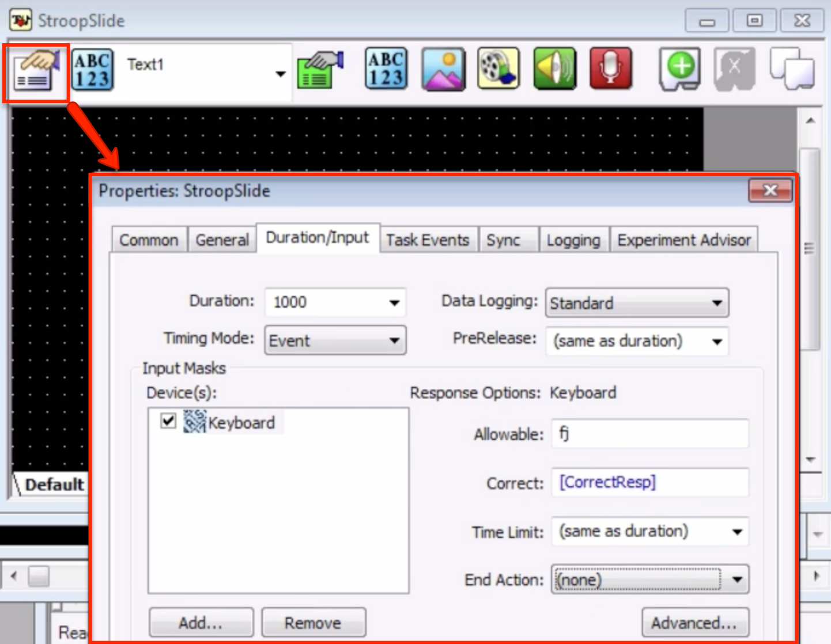831x644 pixels.
Task: Click the Allowable input field
Action: tap(650, 434)
